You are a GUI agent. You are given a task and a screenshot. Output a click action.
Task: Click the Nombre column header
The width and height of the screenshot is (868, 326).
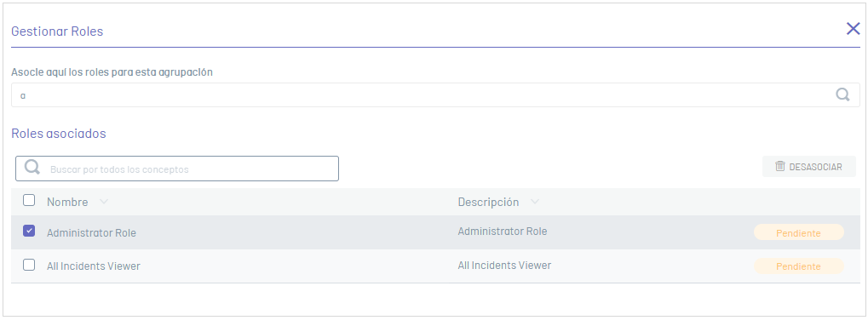67,202
